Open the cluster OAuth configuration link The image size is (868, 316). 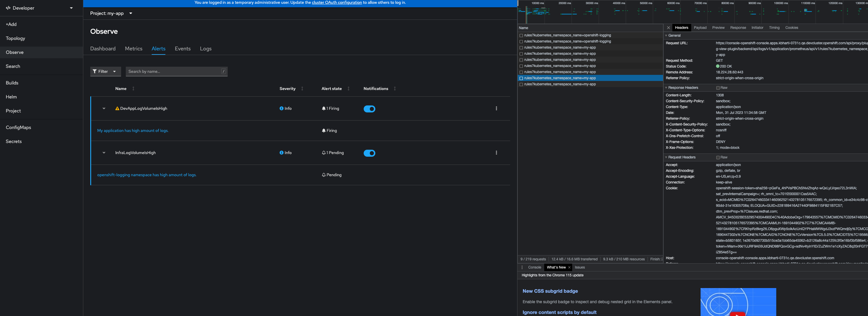[337, 2]
